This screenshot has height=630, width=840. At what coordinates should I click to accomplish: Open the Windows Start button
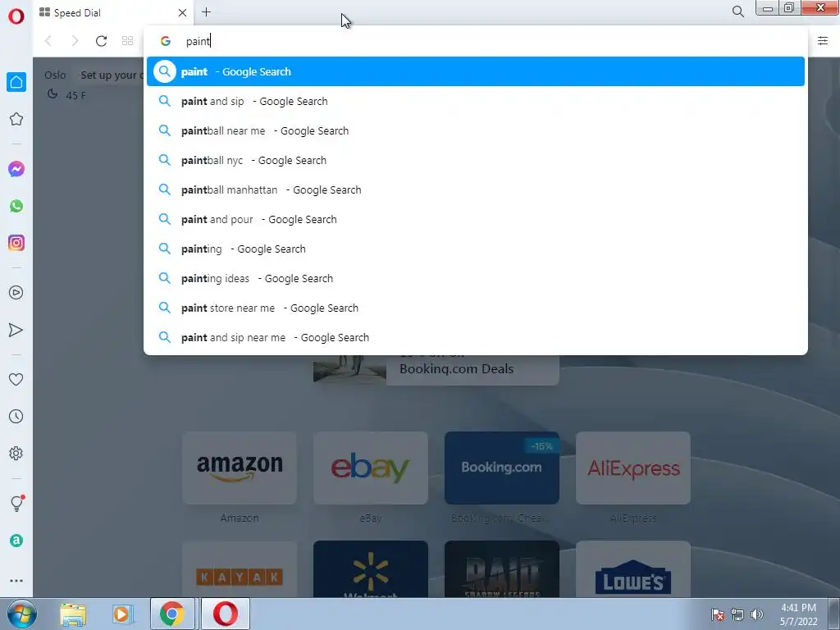pos(21,614)
